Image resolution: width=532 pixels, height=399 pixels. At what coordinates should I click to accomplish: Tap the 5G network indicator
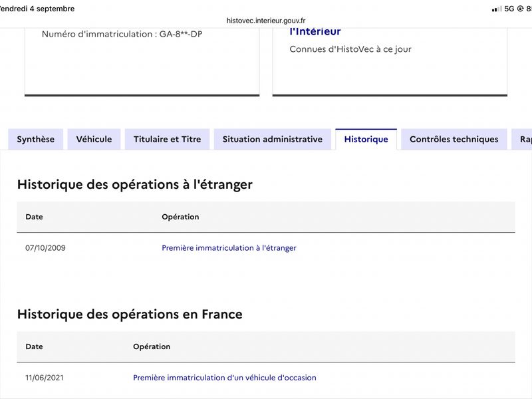pyautogui.click(x=509, y=9)
